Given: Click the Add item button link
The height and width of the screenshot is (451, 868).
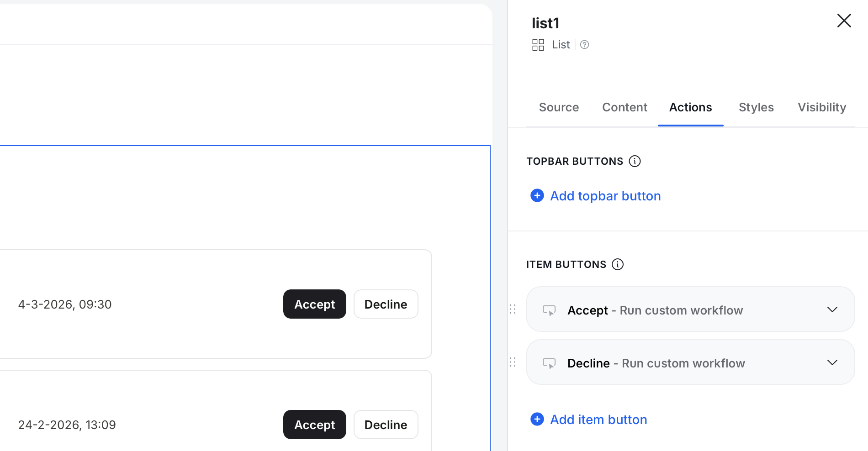Looking at the screenshot, I should [x=598, y=420].
